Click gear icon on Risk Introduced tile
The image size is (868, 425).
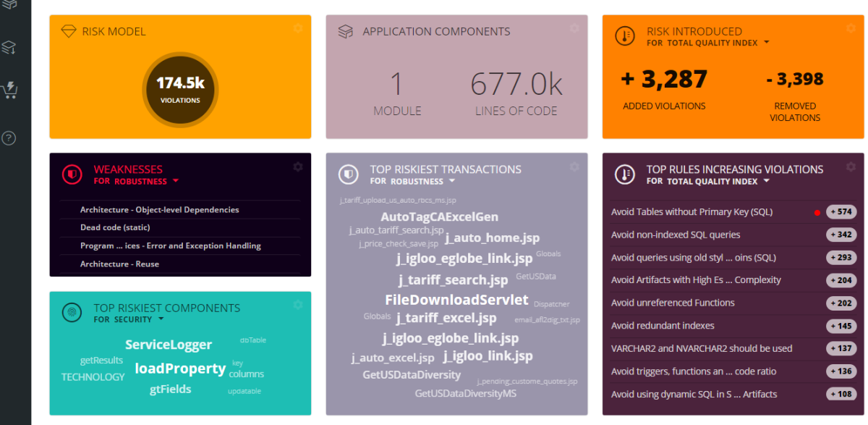tap(851, 28)
